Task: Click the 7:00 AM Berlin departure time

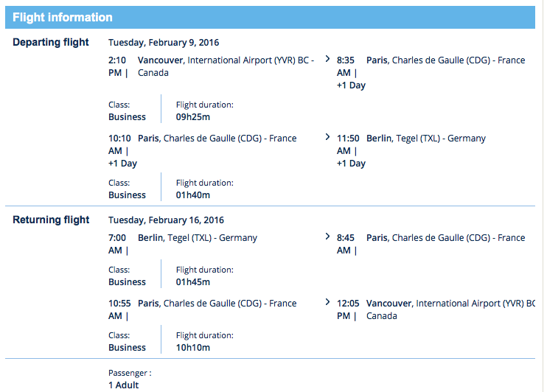Action: (x=118, y=244)
